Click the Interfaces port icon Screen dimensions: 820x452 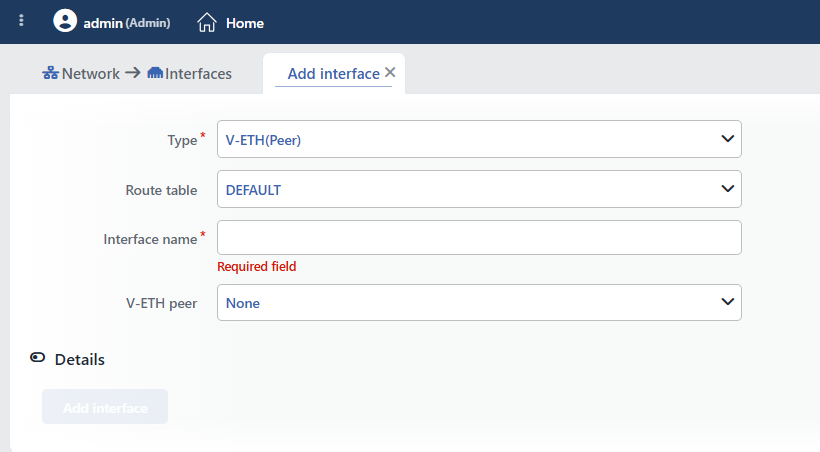coord(155,73)
